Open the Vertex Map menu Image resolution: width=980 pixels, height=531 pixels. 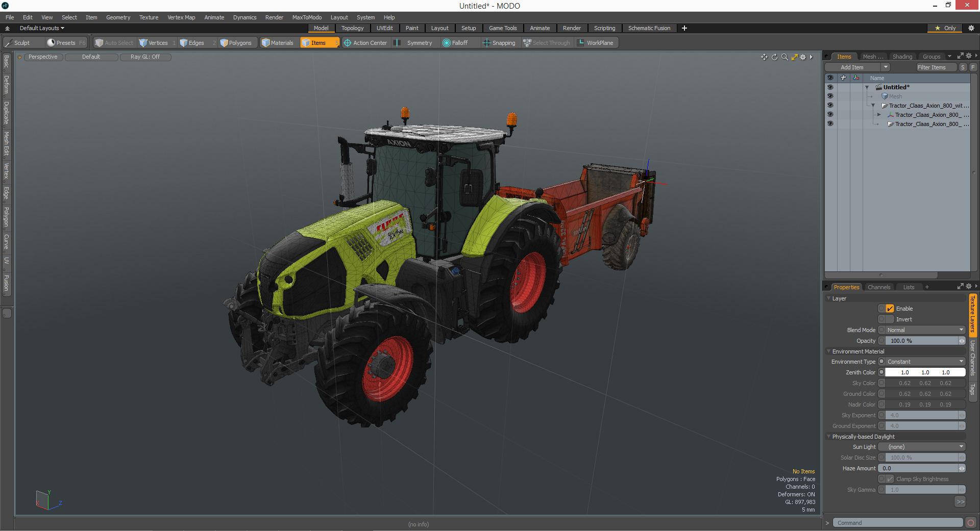click(181, 17)
